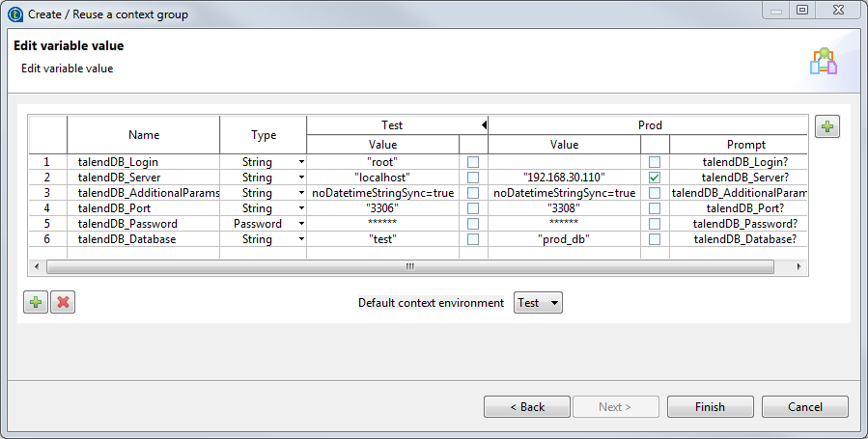The image size is (868, 439).
Task: Go back with the Back button
Action: (526, 407)
